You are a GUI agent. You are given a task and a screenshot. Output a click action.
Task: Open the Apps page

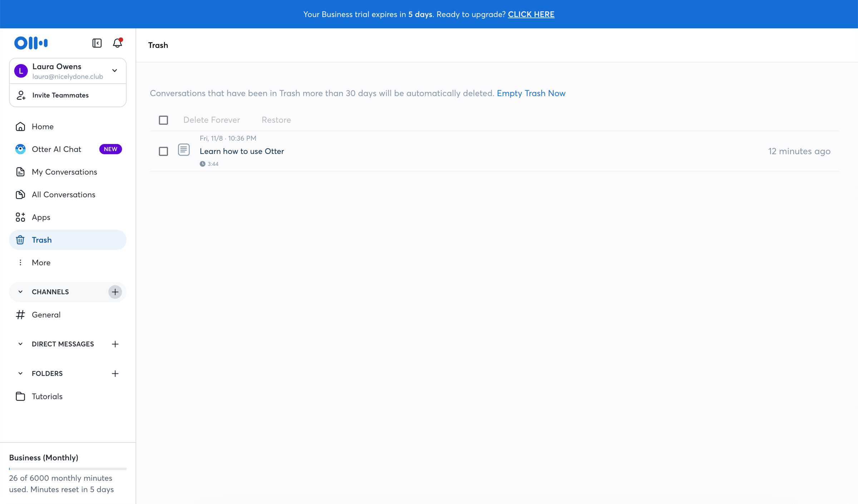click(68, 217)
